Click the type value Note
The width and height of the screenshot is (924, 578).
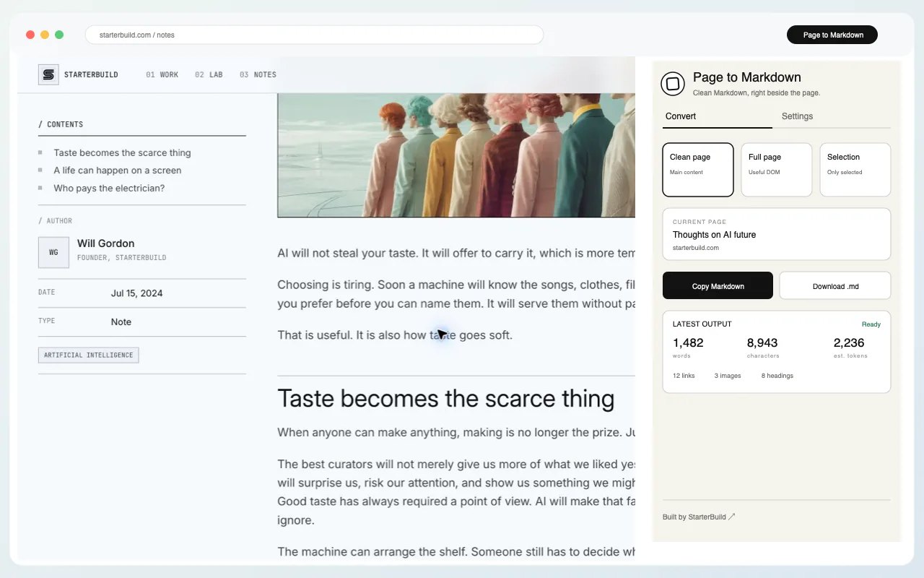tap(121, 322)
